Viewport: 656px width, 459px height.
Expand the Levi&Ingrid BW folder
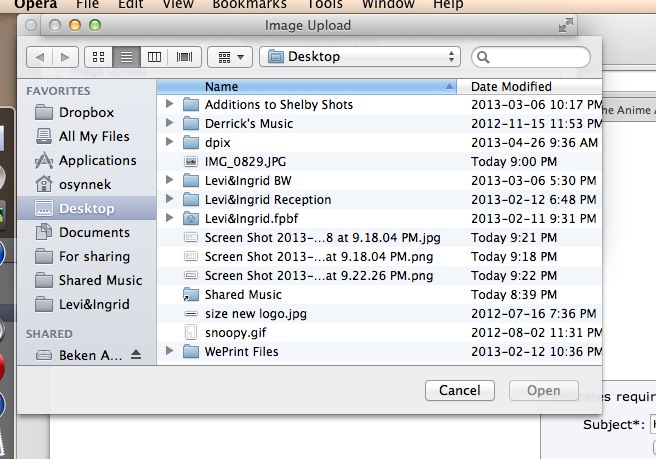coord(169,179)
